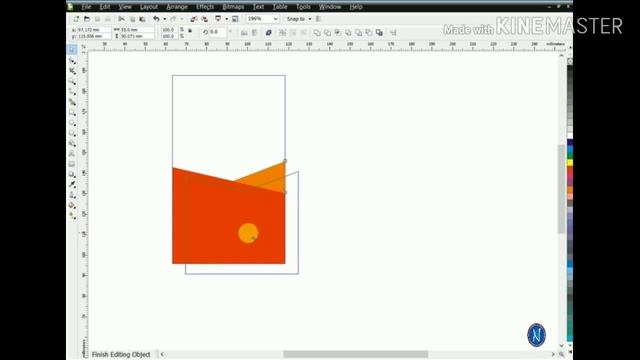This screenshot has height=360, width=640.
Task: Click the zoom navigator icon bottom right
Action: pyautogui.click(x=562, y=354)
